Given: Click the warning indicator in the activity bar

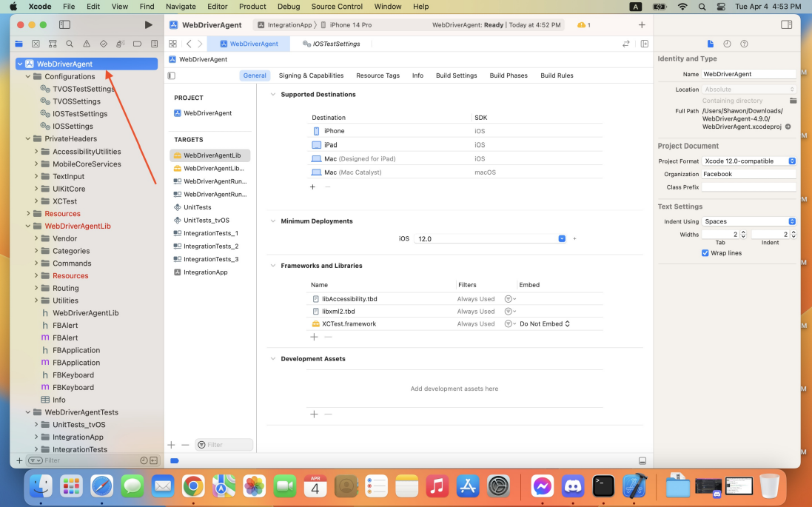Looking at the screenshot, I should coord(583,25).
